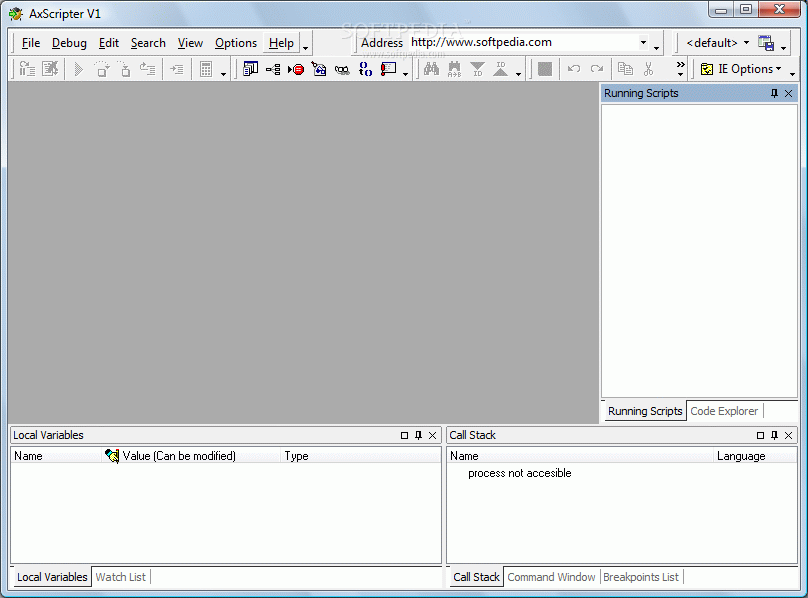Toggle pin on Running Scripts panel
Image resolution: width=808 pixels, height=598 pixels.
tap(774, 93)
